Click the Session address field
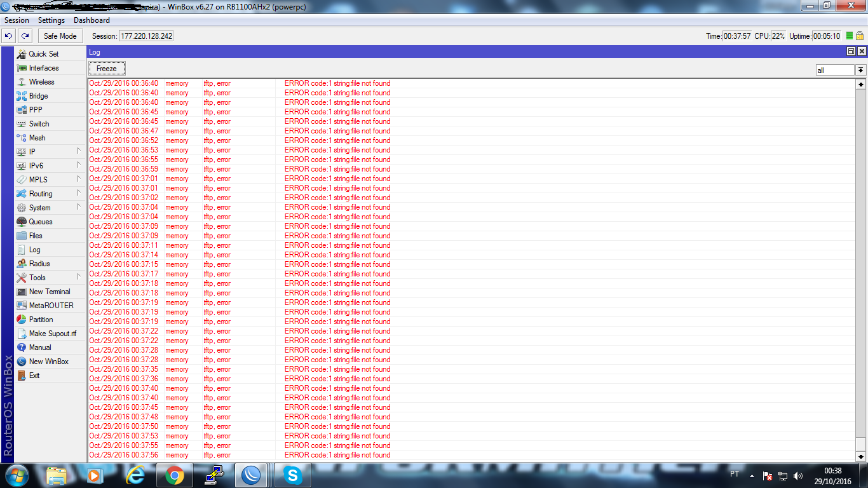 pos(146,36)
